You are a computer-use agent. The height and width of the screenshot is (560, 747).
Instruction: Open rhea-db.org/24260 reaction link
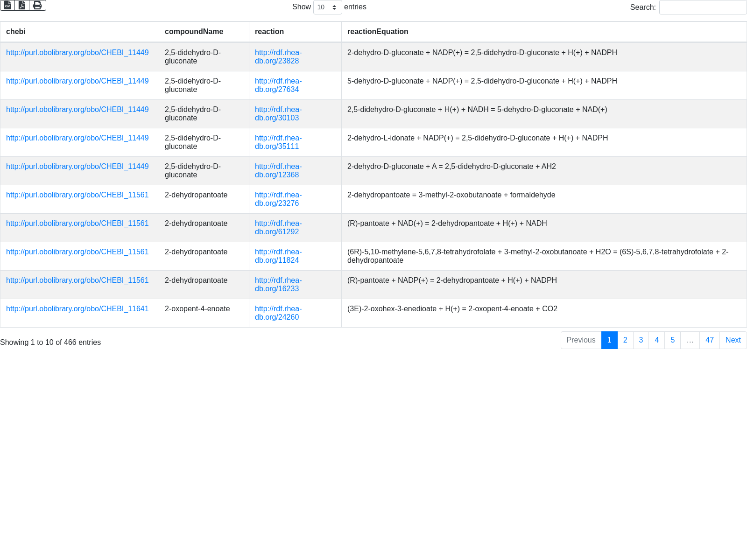click(278, 313)
